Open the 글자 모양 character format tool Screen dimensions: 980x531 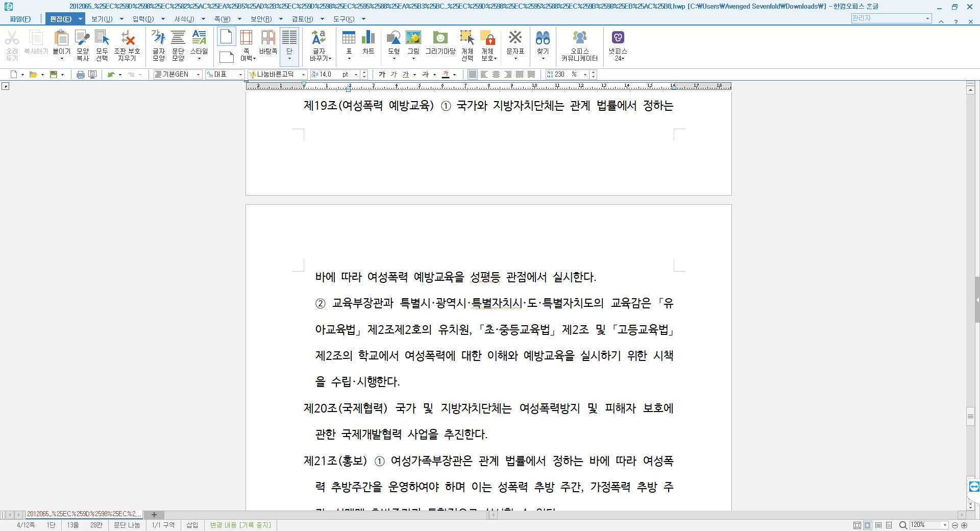(x=158, y=44)
